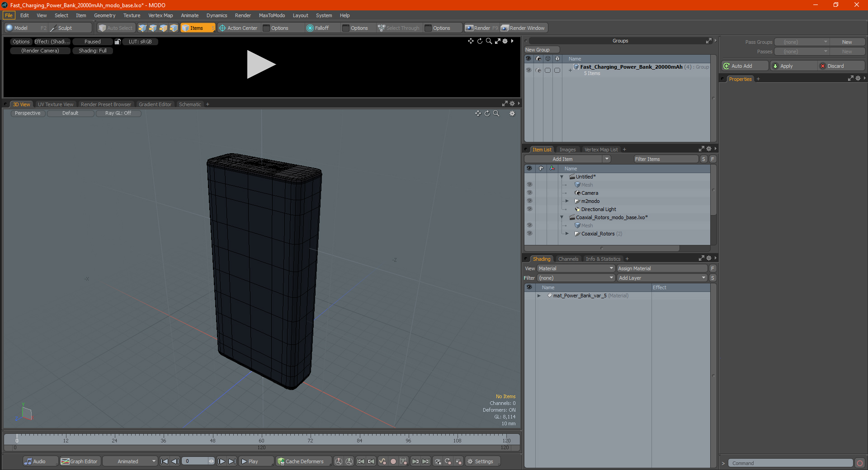Click the Assign Material button
The width and height of the screenshot is (868, 470).
662,268
